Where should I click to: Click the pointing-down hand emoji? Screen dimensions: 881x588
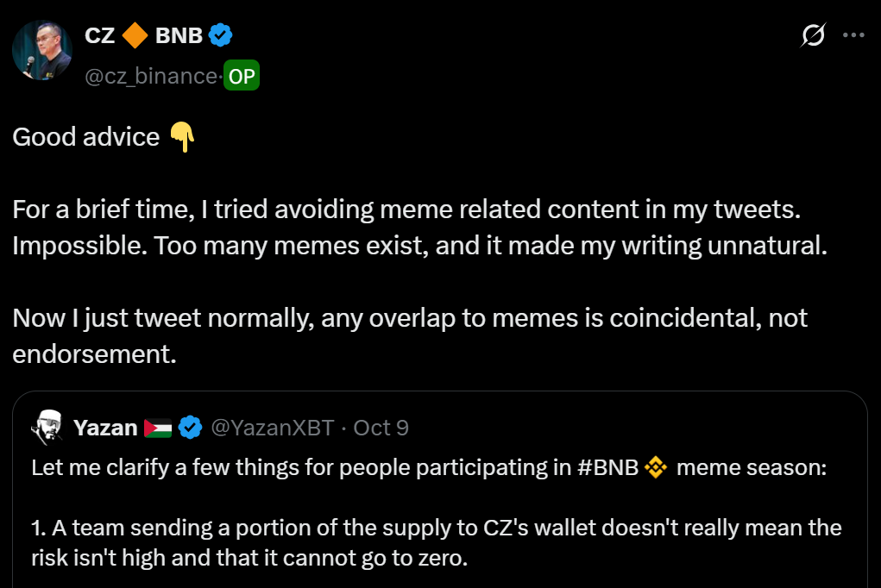coord(182,137)
